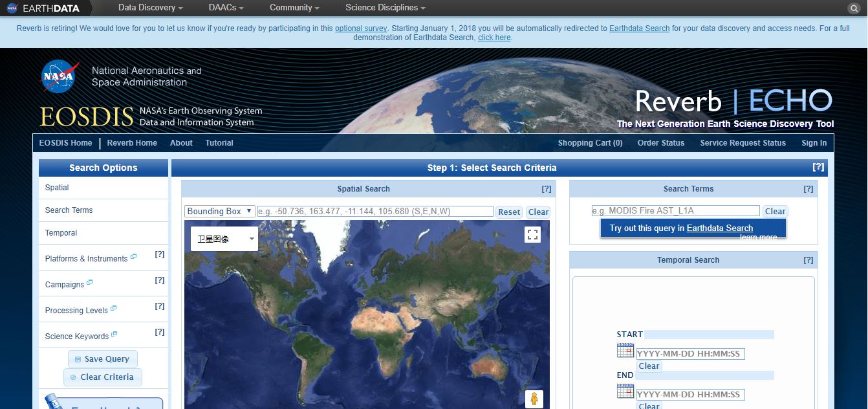The height and width of the screenshot is (409, 868).
Task: Open the START date calendar icon
Action: tap(625, 351)
